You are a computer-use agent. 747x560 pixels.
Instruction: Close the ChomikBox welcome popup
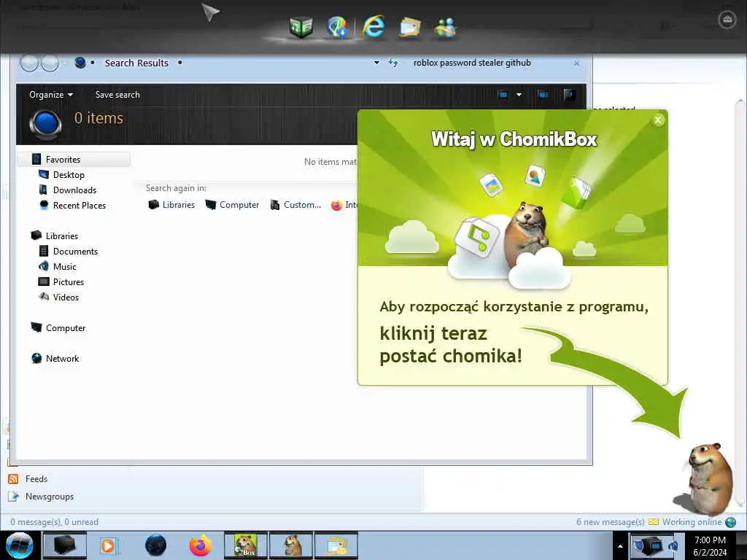tap(658, 120)
